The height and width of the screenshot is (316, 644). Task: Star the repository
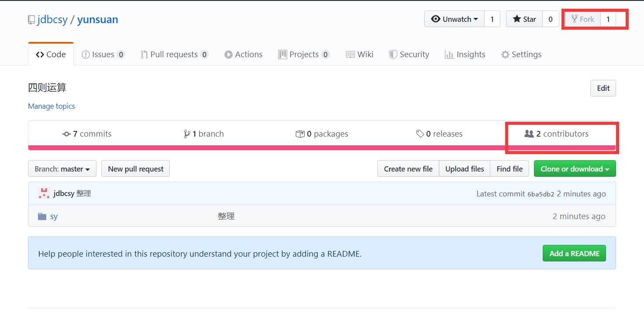tap(524, 19)
